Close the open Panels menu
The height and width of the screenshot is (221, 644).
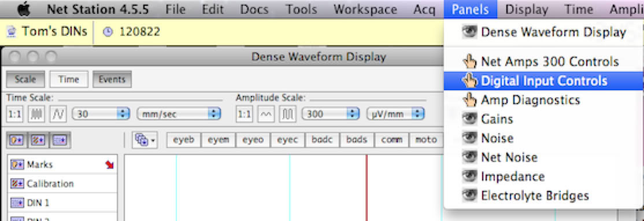pyautogui.click(x=470, y=9)
